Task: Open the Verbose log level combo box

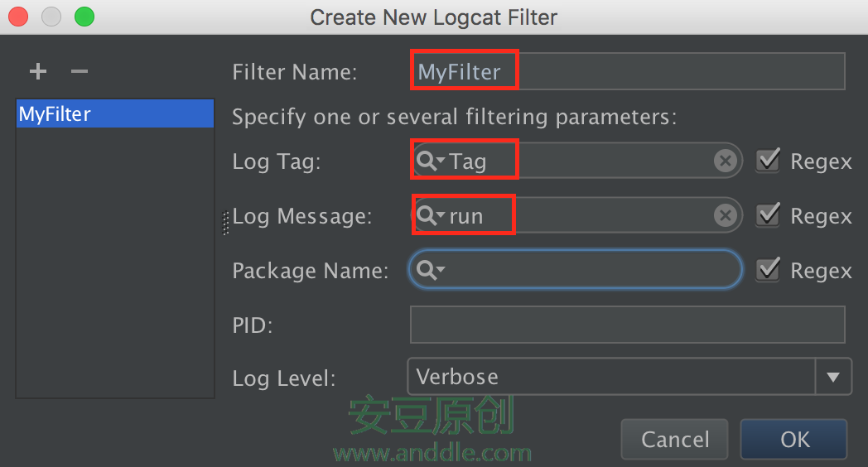Action: point(611,378)
